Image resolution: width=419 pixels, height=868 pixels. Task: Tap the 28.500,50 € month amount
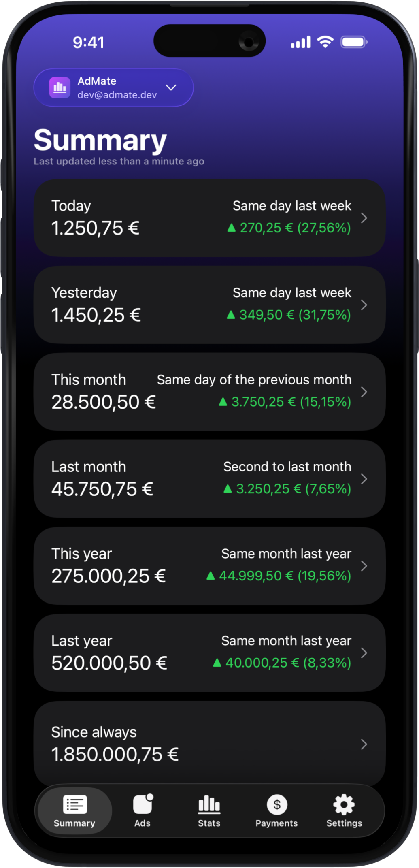[104, 402]
